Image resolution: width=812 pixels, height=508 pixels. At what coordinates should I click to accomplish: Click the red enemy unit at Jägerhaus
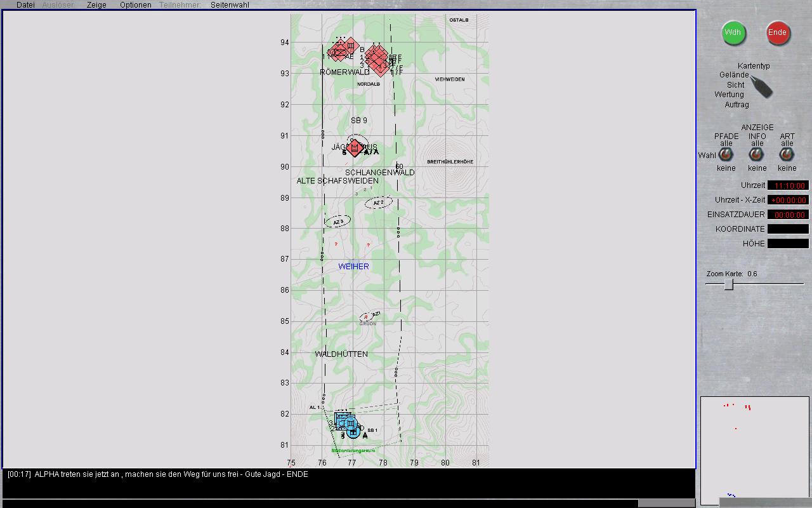[x=355, y=148]
